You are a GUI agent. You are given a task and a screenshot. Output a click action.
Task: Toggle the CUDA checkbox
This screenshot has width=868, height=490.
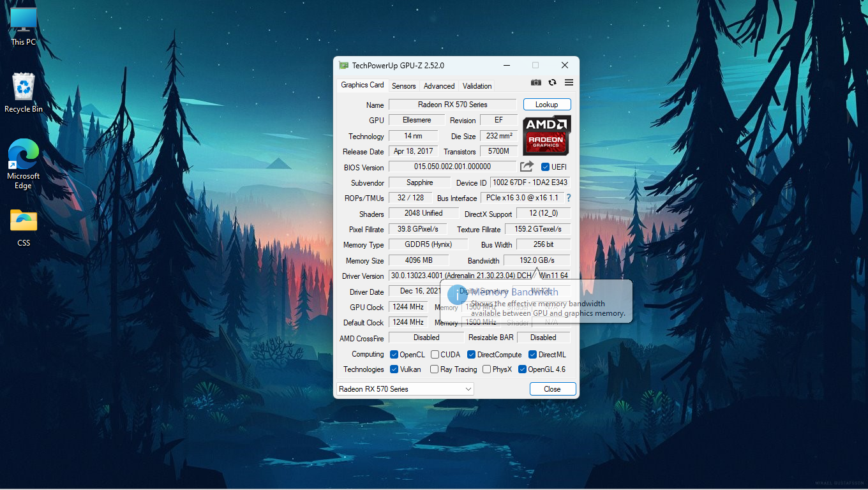(435, 355)
